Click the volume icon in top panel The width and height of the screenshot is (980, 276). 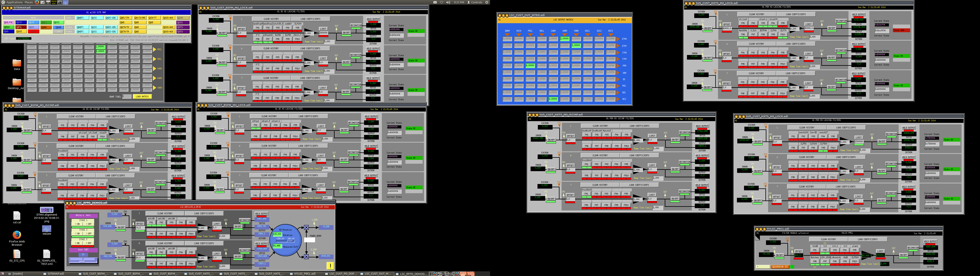[448, 2]
